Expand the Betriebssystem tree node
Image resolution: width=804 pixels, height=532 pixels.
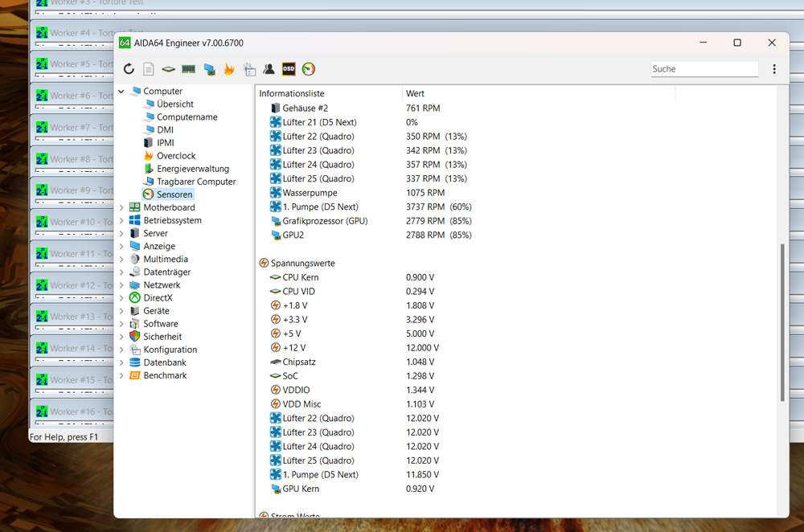tap(121, 220)
